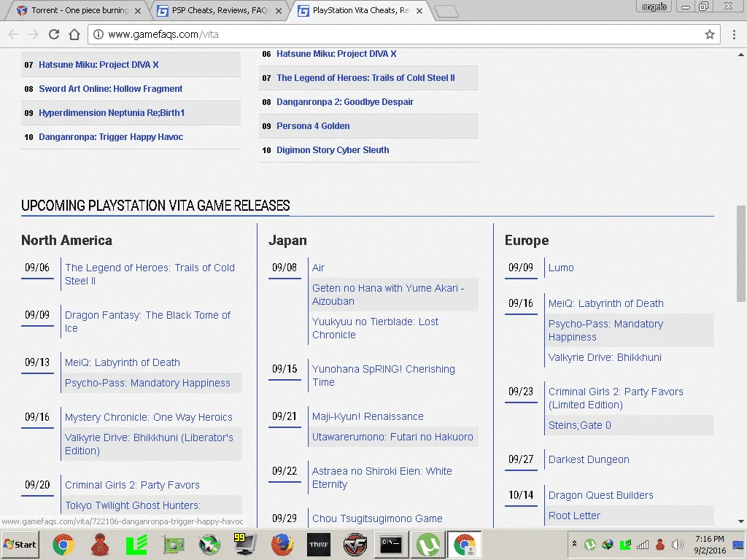Open Maji-Kyun! Renaissance link
The image size is (747, 560).
(368, 416)
